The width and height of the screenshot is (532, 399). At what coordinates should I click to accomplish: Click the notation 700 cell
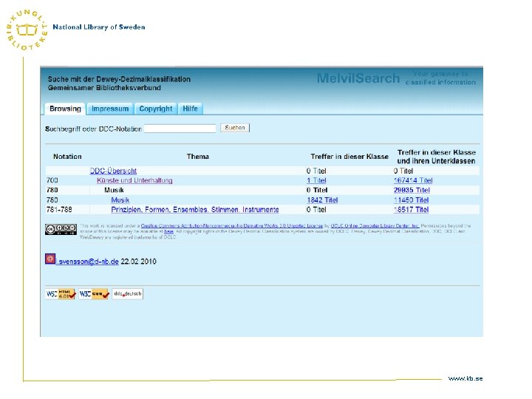click(x=52, y=180)
